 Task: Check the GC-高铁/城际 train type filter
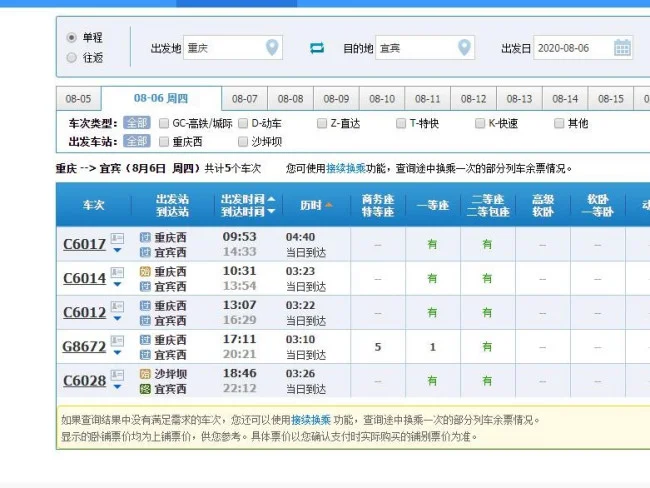164,123
